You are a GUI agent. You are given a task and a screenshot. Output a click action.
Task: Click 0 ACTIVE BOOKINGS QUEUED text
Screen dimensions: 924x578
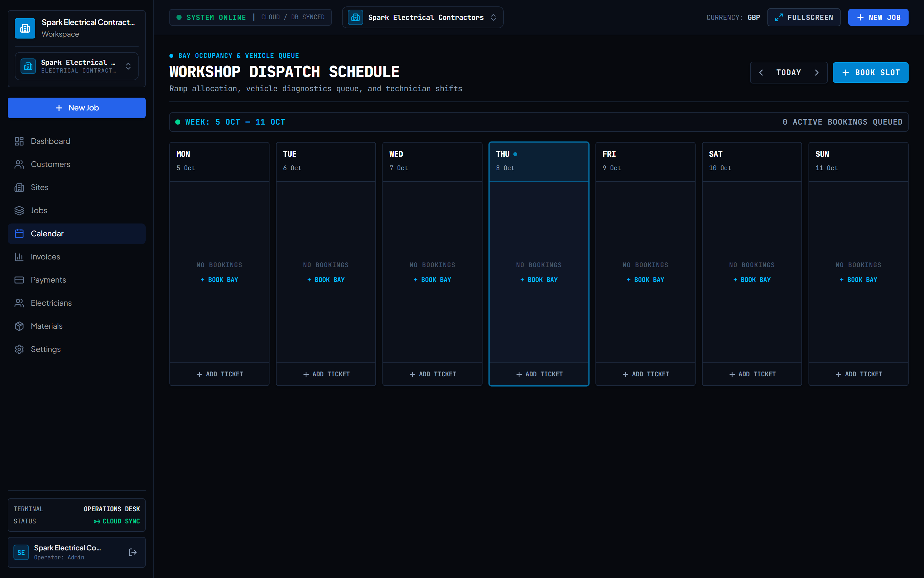[x=842, y=122]
